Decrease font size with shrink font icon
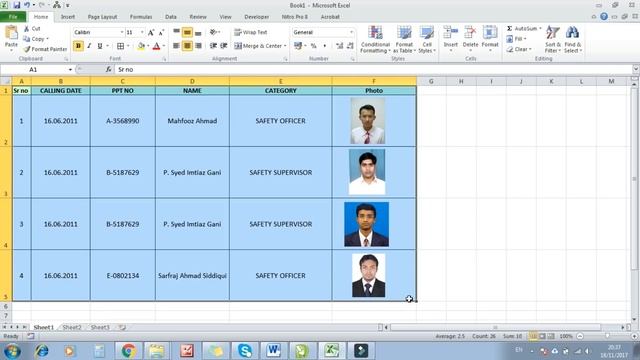This screenshot has width=640, height=360. [x=161, y=32]
